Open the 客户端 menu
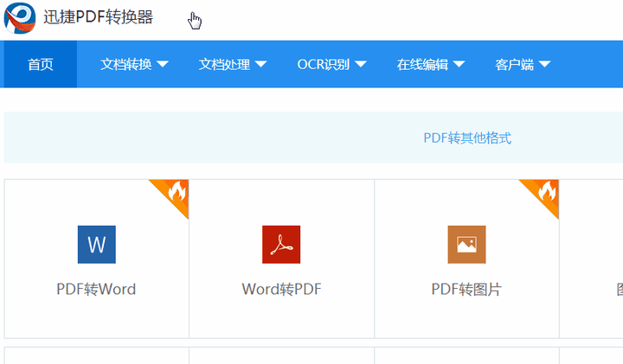The image size is (623, 364). [x=523, y=64]
